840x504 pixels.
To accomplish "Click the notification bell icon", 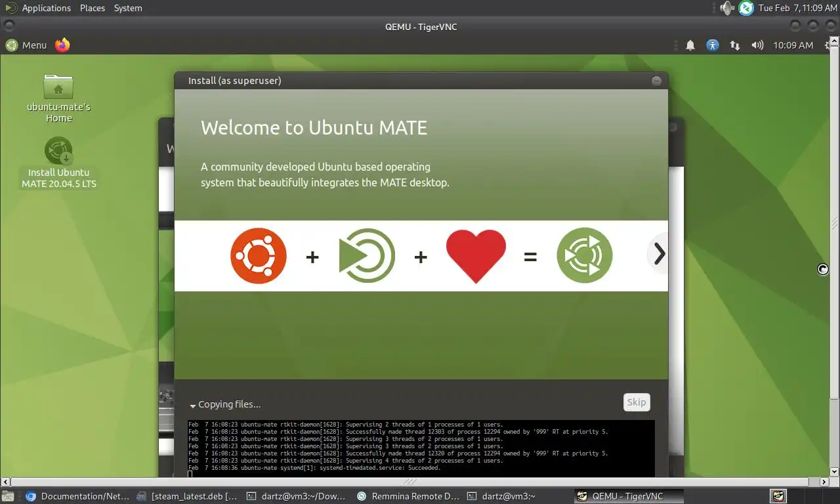I will coord(690,45).
